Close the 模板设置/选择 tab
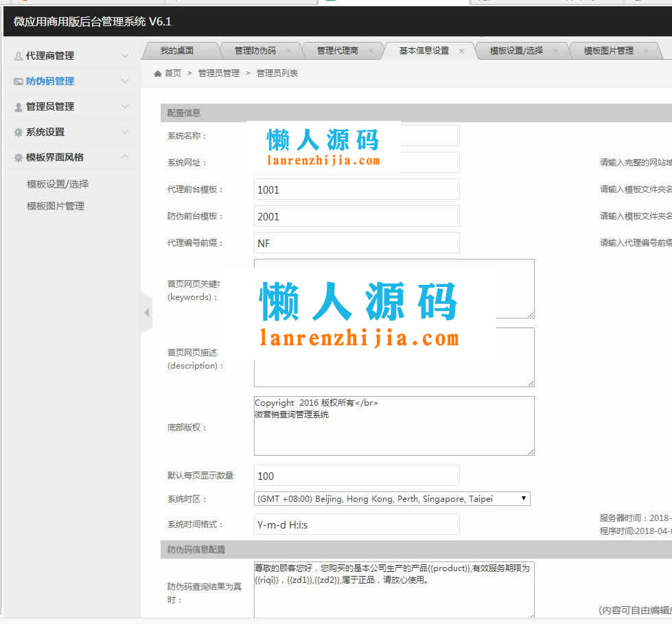The image size is (672, 624). click(555, 51)
